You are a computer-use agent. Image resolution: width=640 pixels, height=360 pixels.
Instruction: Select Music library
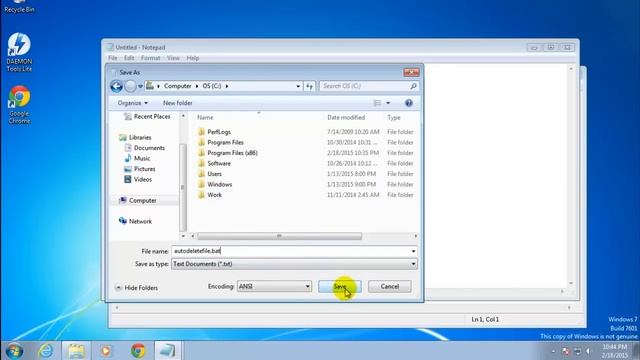coord(137,158)
